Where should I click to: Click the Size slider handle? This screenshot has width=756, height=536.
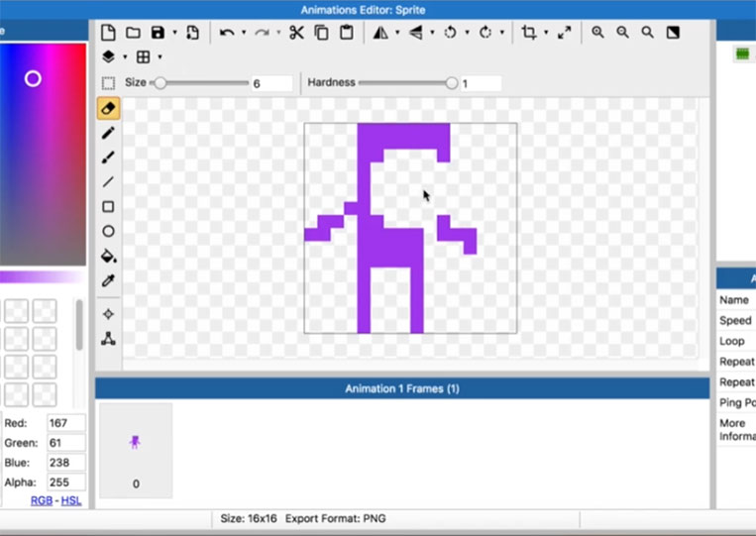(x=161, y=83)
